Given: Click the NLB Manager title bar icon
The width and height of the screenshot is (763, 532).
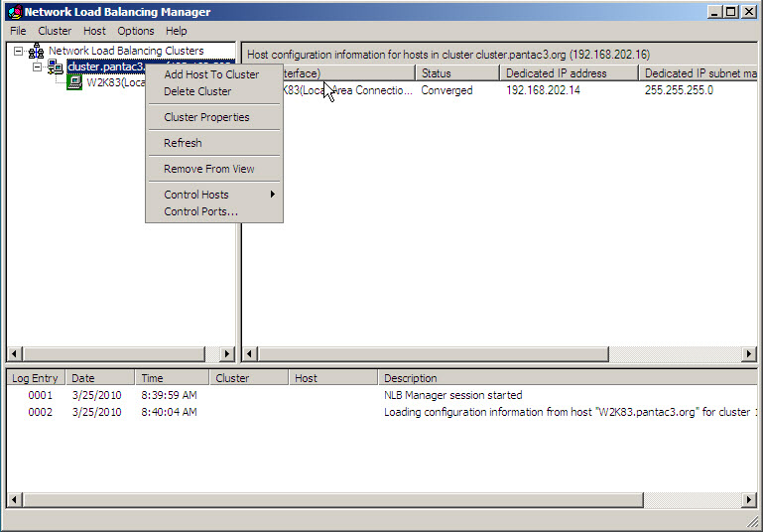Looking at the screenshot, I should coord(15,12).
